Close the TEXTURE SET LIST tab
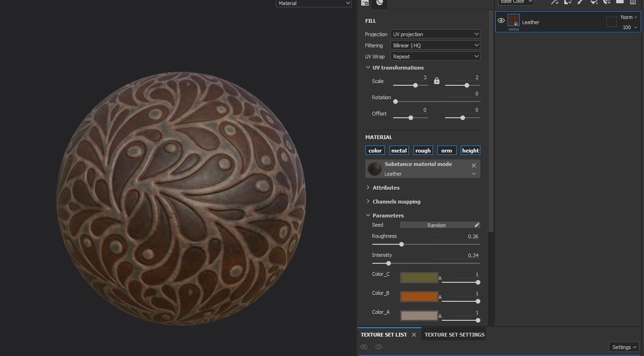Image resolution: width=644 pixels, height=356 pixels. [414, 335]
